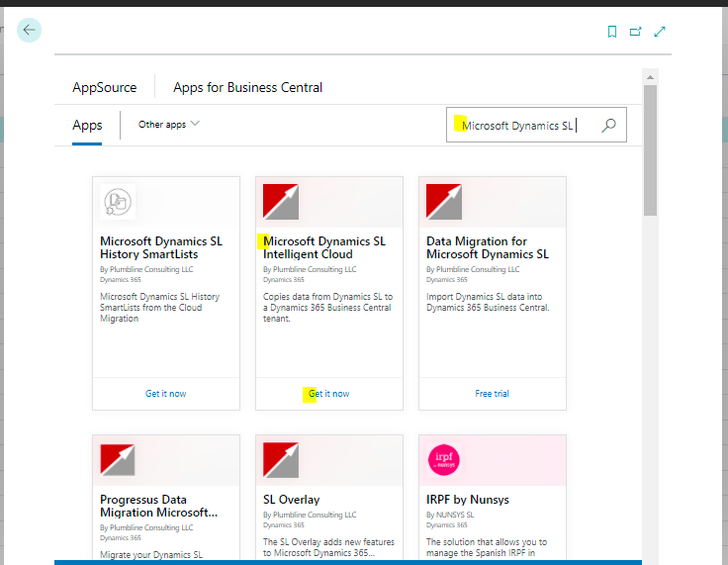
Task: Open the AppSource heading link
Action: 105,87
